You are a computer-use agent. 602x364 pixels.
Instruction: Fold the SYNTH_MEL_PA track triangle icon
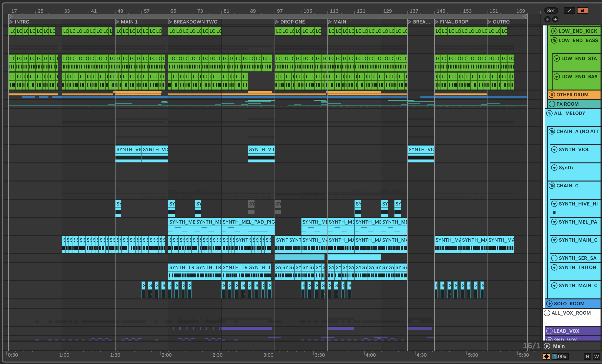point(554,222)
